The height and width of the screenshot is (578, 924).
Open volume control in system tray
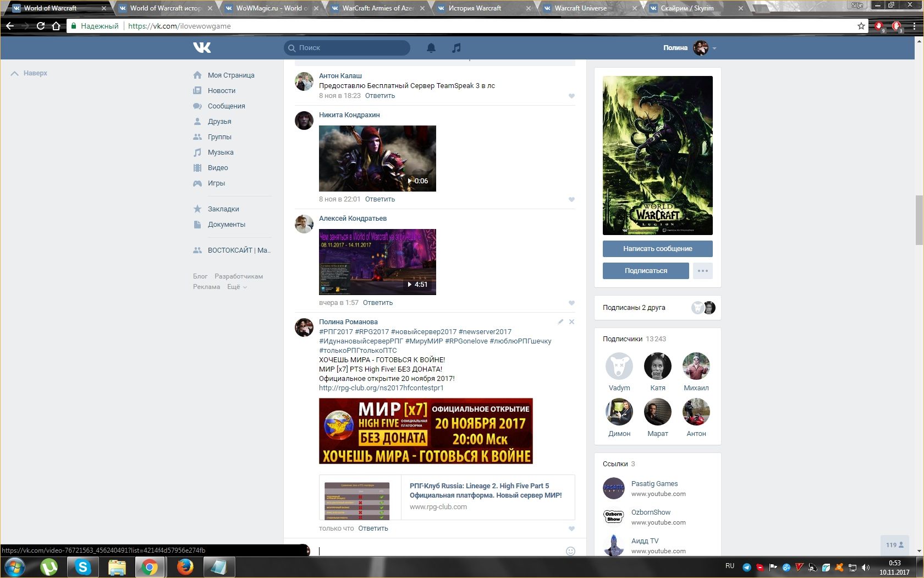pos(865,567)
